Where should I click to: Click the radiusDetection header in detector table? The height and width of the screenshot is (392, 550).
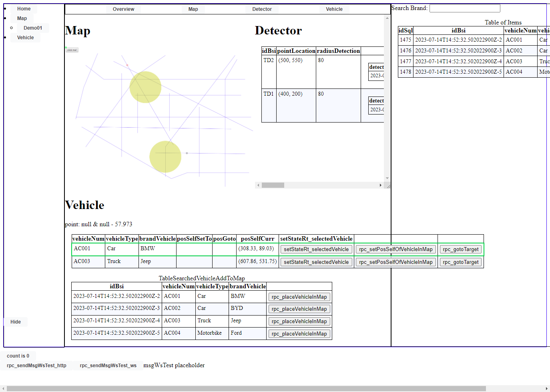(338, 51)
